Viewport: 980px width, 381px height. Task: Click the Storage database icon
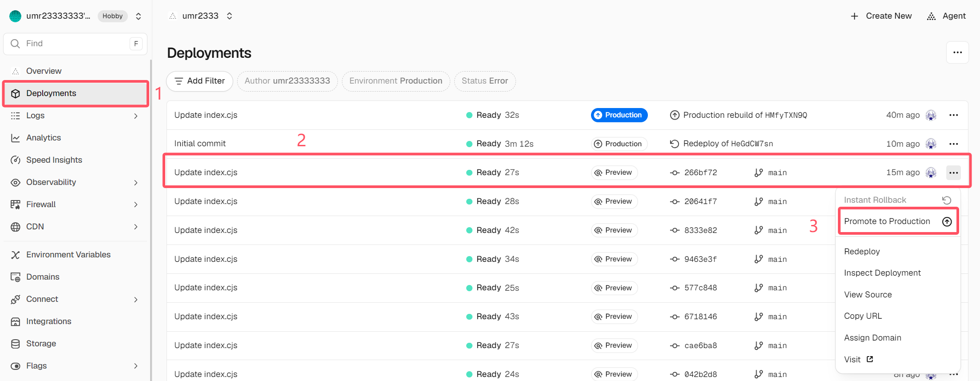(x=16, y=344)
